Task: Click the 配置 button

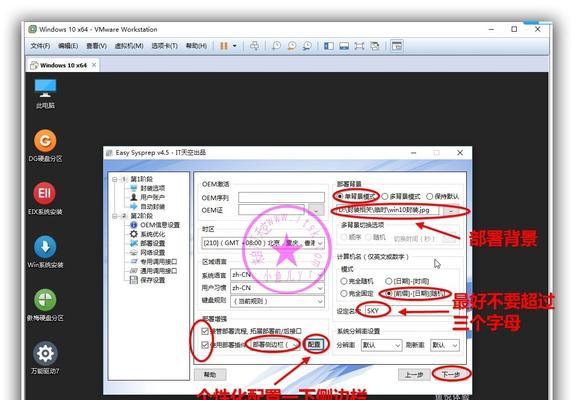Action: 314,345
